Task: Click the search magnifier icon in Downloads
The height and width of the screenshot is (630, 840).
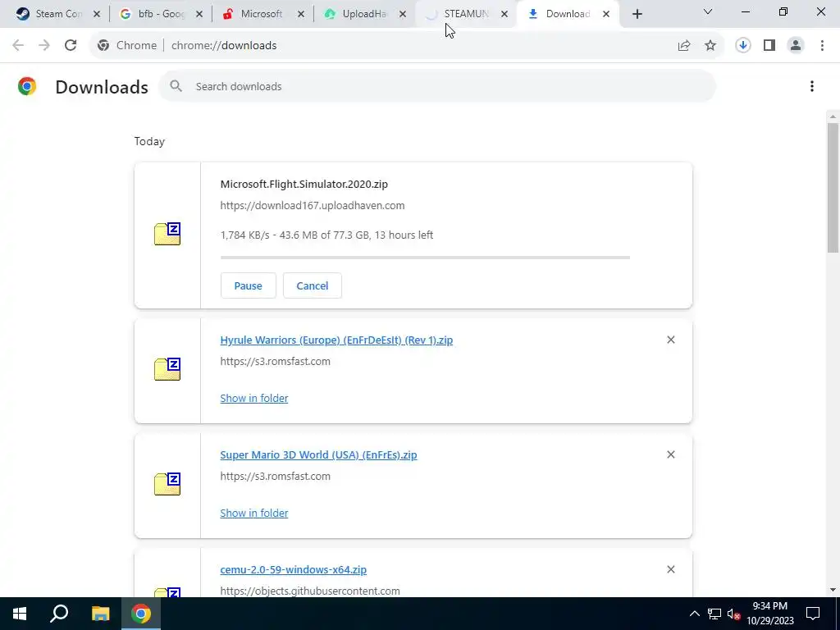Action: coord(176,86)
